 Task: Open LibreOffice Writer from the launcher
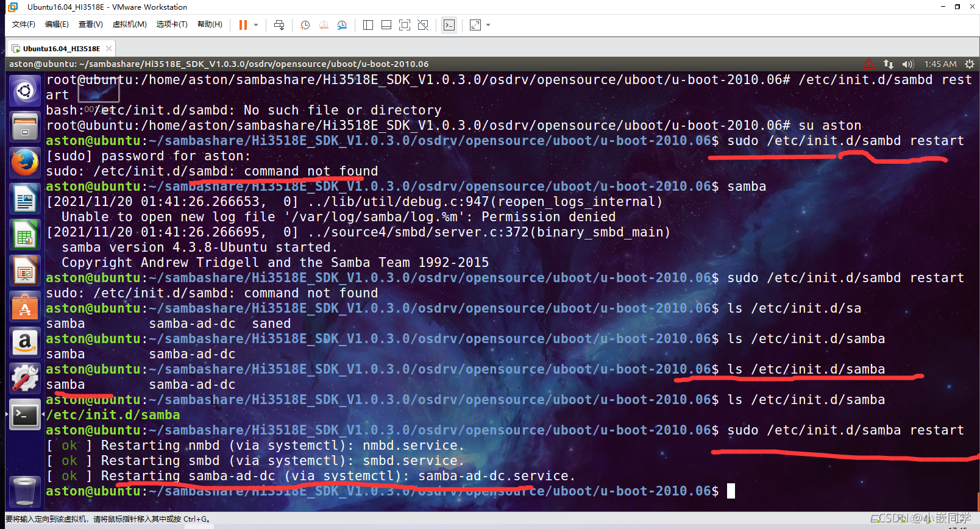[x=25, y=199]
